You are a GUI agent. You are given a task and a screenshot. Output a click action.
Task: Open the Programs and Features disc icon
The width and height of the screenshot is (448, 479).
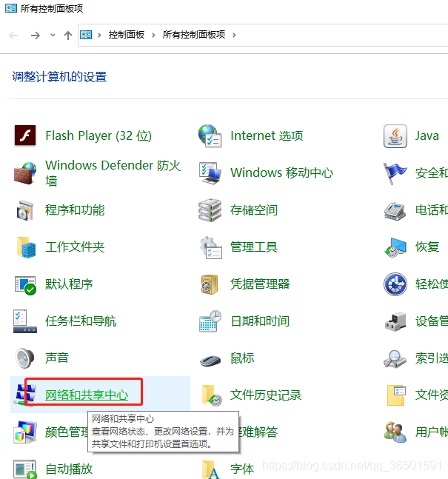pos(25,210)
